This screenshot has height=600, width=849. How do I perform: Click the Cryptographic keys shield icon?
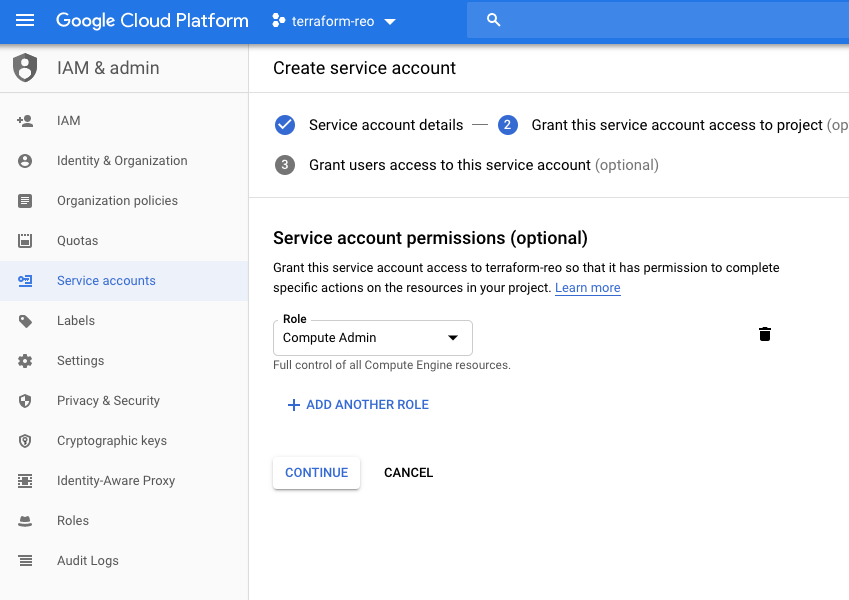pos(25,441)
